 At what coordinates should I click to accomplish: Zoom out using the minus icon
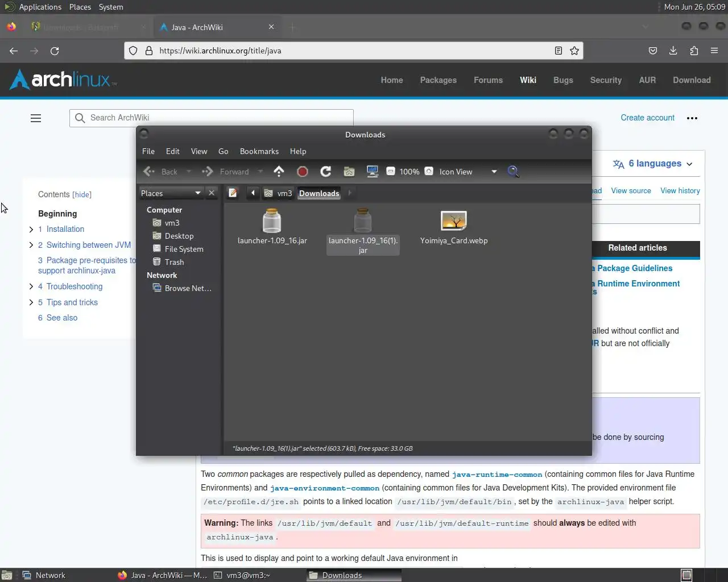click(391, 171)
